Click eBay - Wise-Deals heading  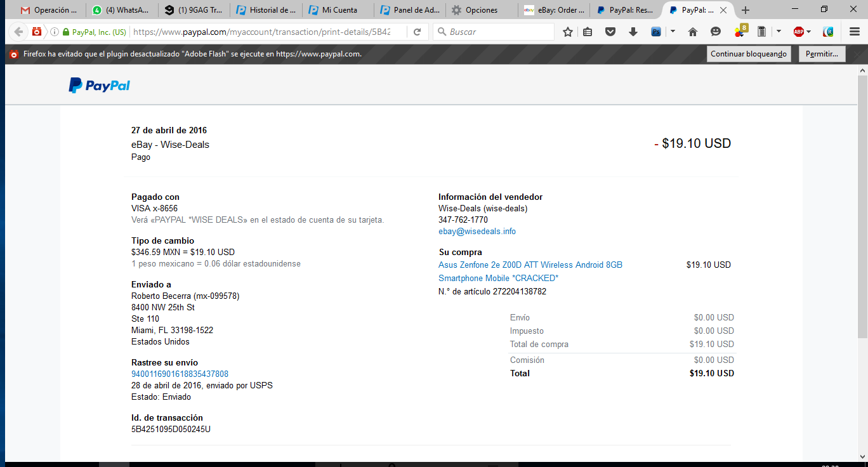[170, 145]
